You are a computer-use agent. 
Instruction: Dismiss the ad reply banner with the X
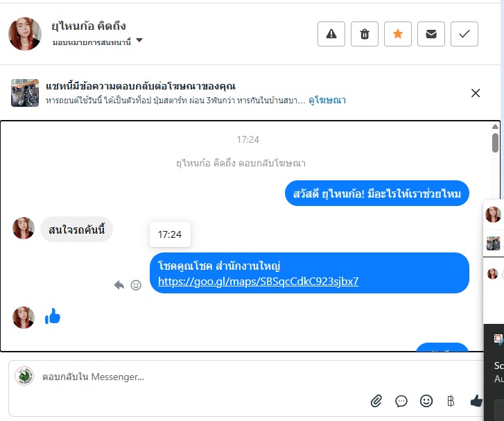tap(476, 93)
